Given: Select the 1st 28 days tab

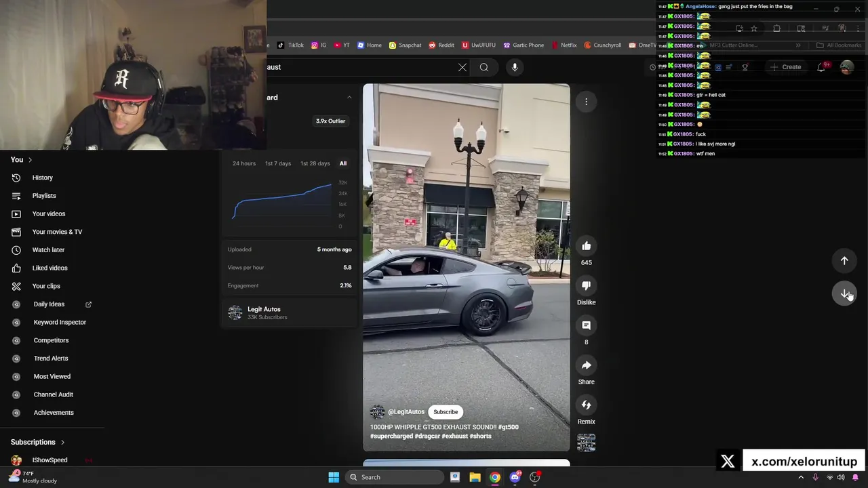Looking at the screenshot, I should pyautogui.click(x=315, y=163).
